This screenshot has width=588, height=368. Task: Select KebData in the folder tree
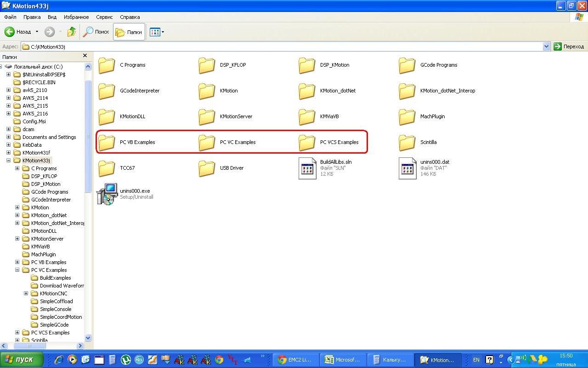coord(32,145)
